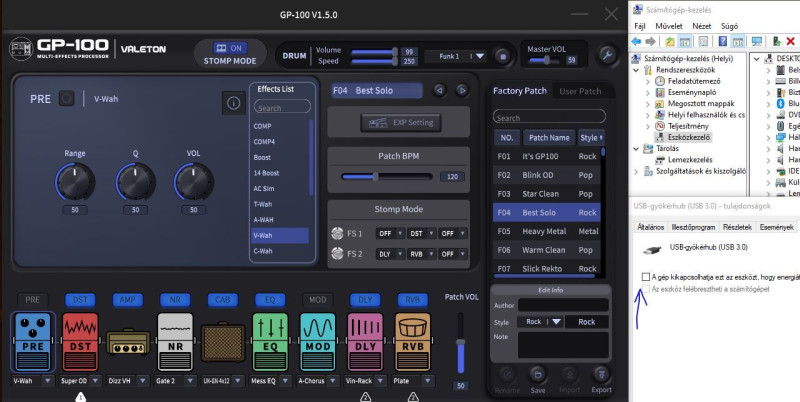Sort patches by the Patch Name header
800x402 pixels.
[549, 138]
